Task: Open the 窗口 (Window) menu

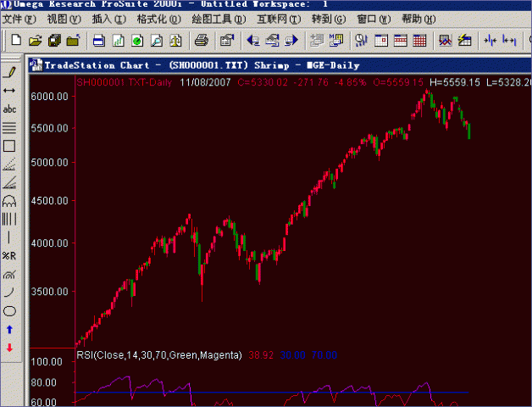Action: tap(371, 19)
